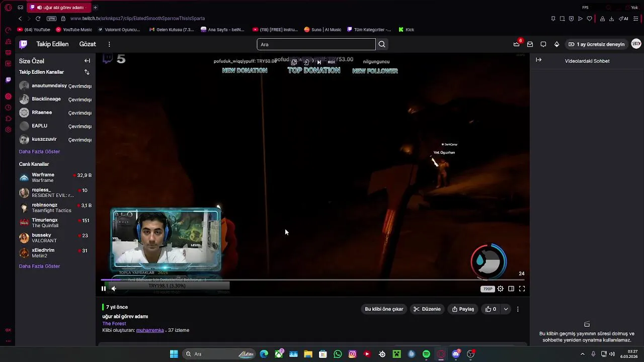
Task: Open the Twitch notifications inbox
Action: (x=530, y=44)
